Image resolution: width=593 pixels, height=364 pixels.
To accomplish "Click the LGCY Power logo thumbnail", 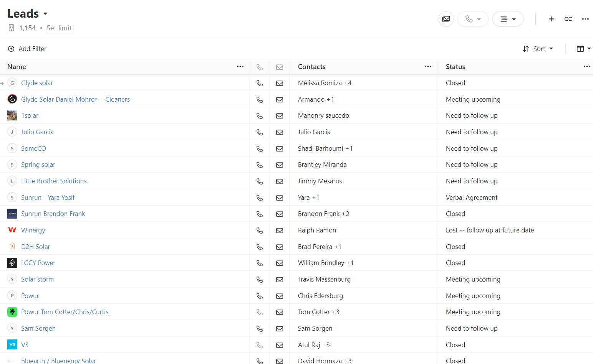I will coord(12,263).
